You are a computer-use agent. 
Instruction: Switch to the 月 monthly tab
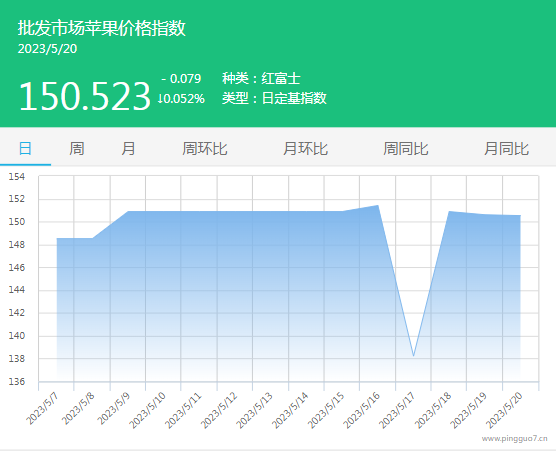coord(128,148)
